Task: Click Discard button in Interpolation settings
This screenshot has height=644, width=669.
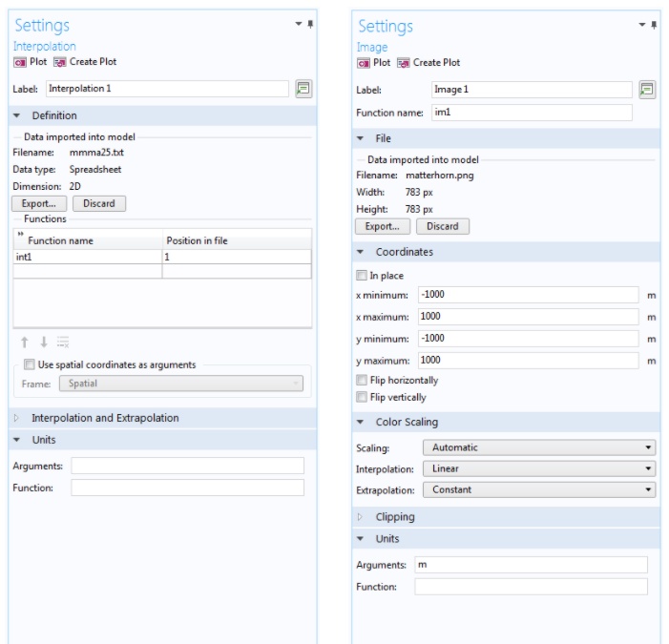Action: 99,203
